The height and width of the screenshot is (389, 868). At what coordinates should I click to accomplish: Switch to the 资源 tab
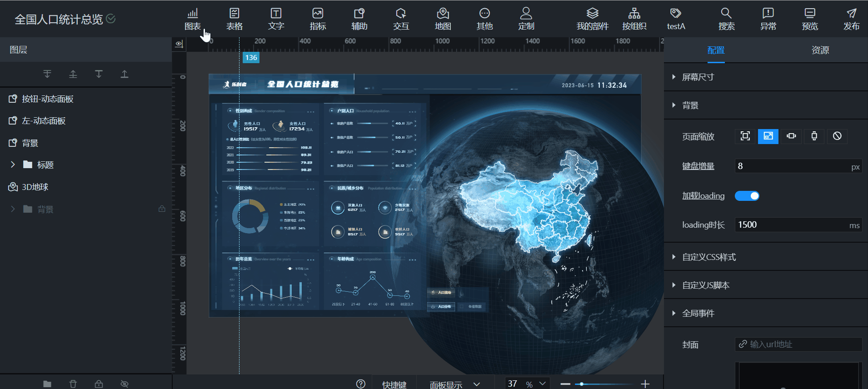(820, 50)
